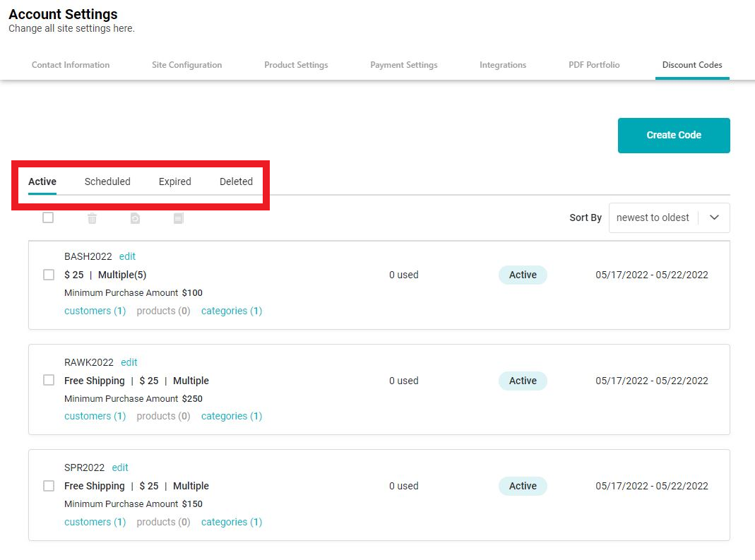Open customers (1) link for BASH2022
This screenshot has width=755, height=560.
pos(95,311)
